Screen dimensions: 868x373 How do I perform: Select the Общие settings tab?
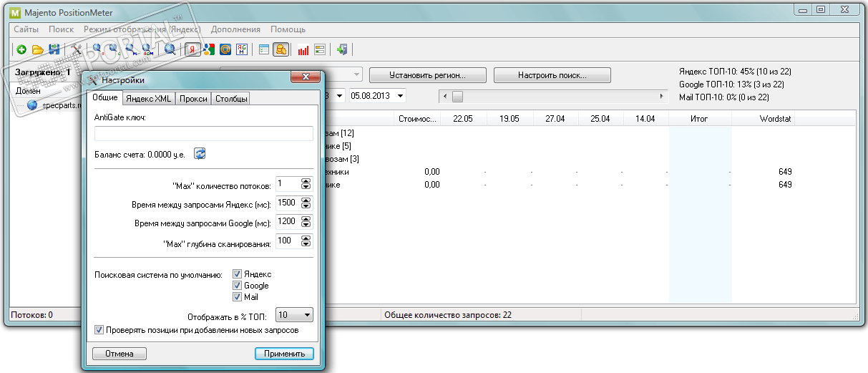click(x=105, y=98)
